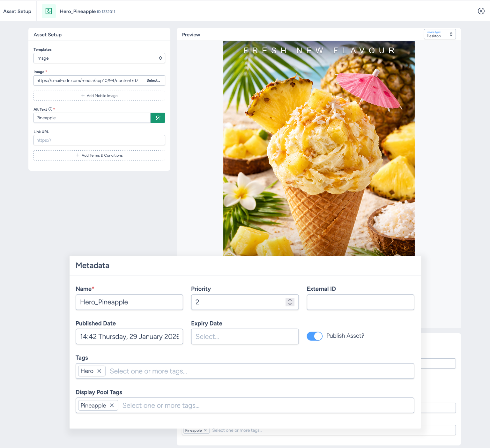The width and height of the screenshot is (490, 448).
Task: Click the plus icon on Add Terms & Conditions
Action: click(x=77, y=155)
